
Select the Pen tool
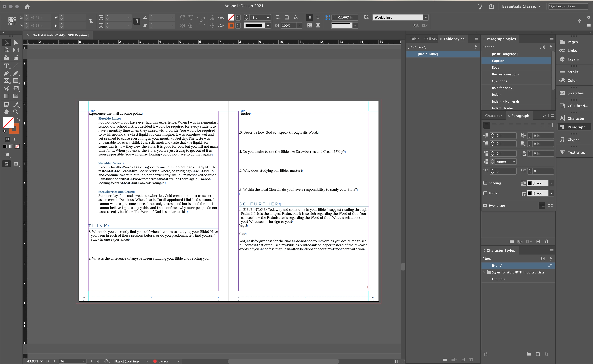pyautogui.click(x=6, y=73)
